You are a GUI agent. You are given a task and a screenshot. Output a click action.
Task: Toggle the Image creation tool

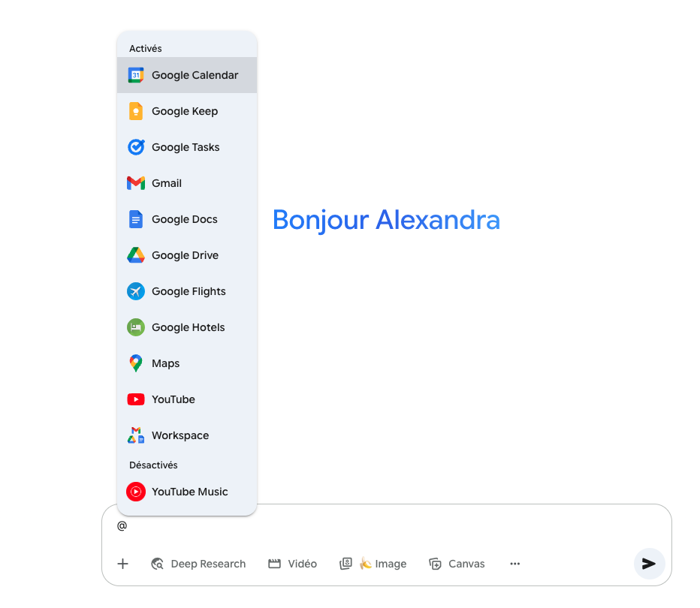373,564
